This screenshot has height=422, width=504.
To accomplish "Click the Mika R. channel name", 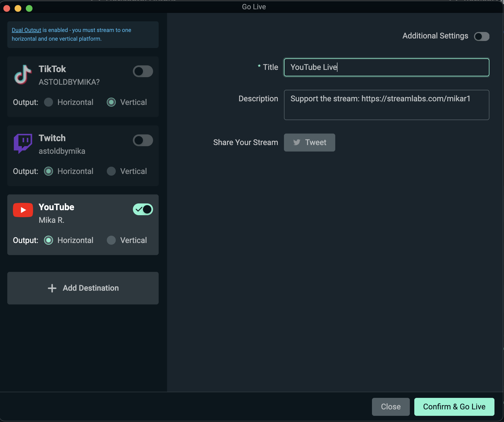I will [x=52, y=220].
